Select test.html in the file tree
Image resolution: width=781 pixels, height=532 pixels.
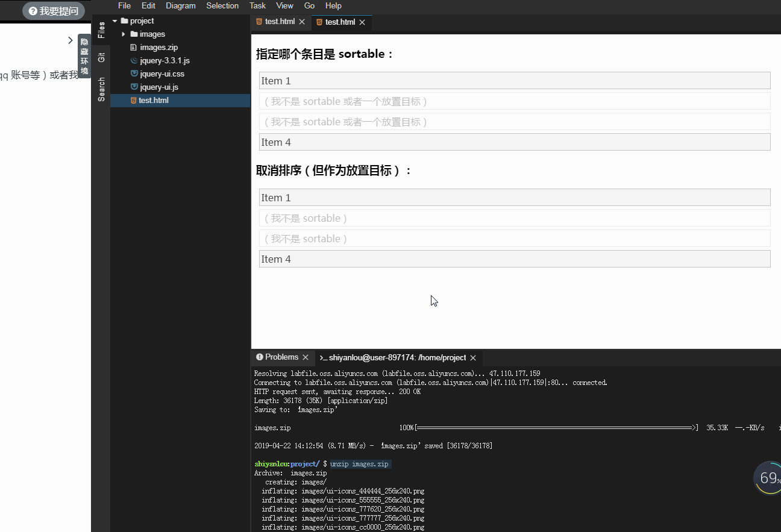click(x=180, y=101)
